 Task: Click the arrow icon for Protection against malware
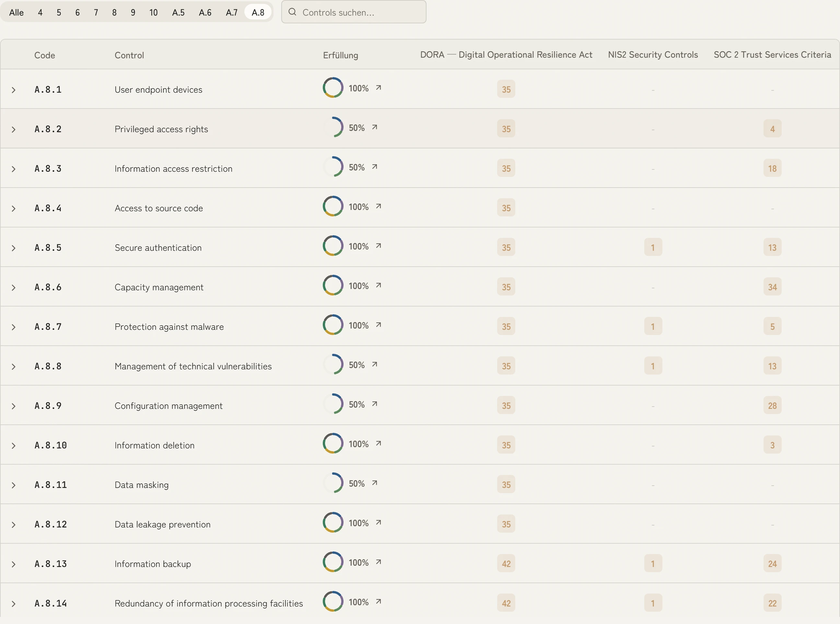378,325
